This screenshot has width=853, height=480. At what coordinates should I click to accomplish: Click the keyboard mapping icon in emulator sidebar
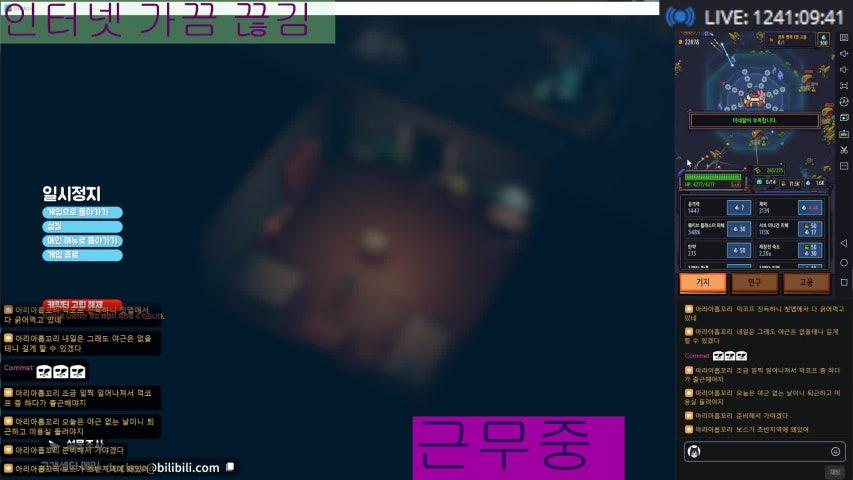pos(844,38)
